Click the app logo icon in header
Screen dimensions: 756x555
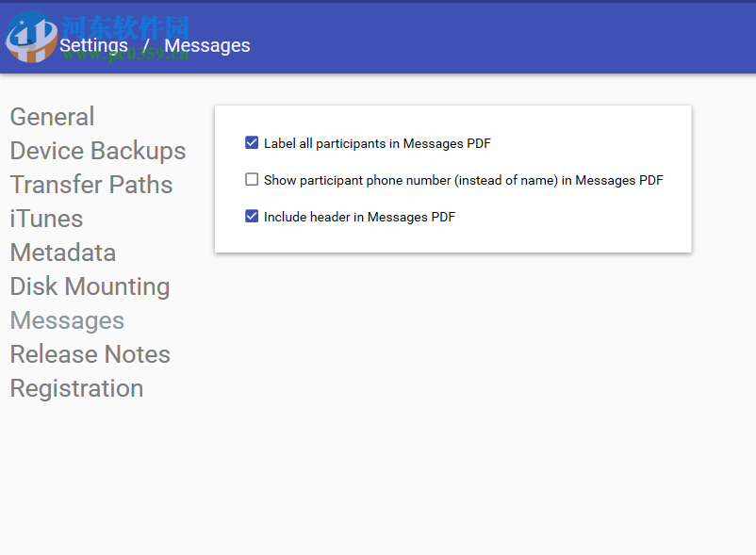click(x=30, y=38)
